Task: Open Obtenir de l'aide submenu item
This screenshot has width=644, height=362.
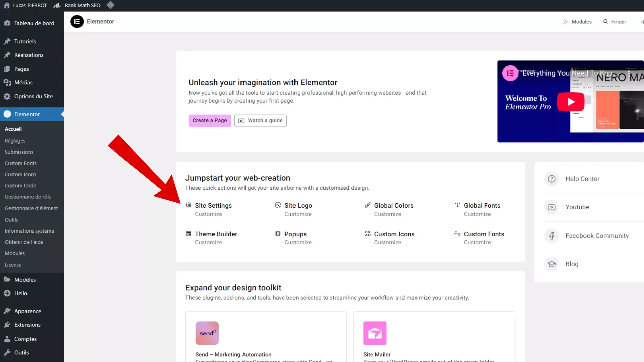Action: 24,242
